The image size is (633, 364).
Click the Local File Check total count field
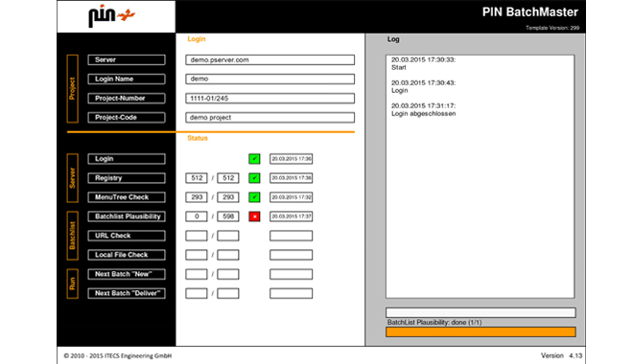[228, 255]
